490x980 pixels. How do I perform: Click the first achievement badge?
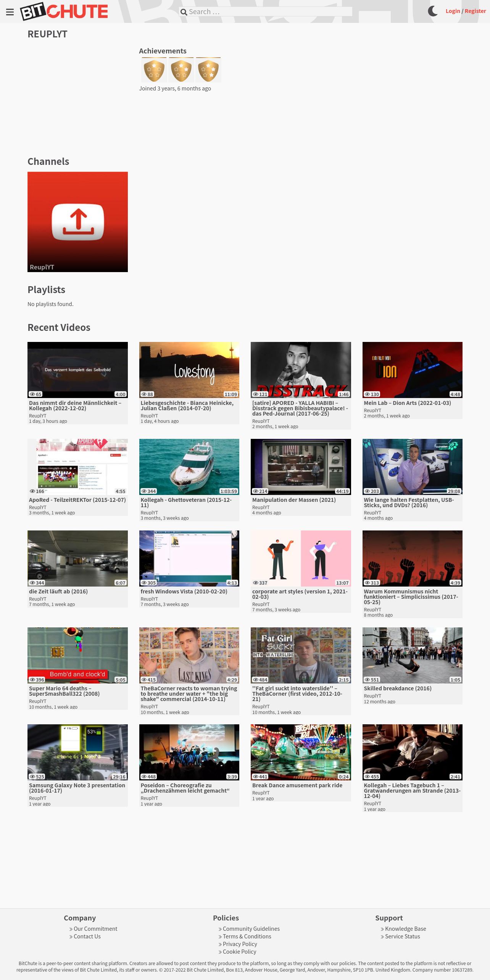[x=154, y=70]
